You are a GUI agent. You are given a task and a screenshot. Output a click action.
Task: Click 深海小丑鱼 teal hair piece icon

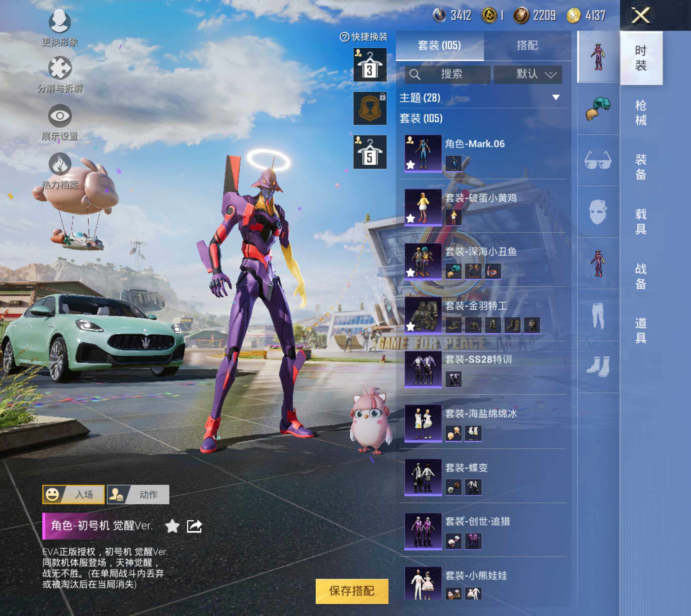tap(453, 271)
